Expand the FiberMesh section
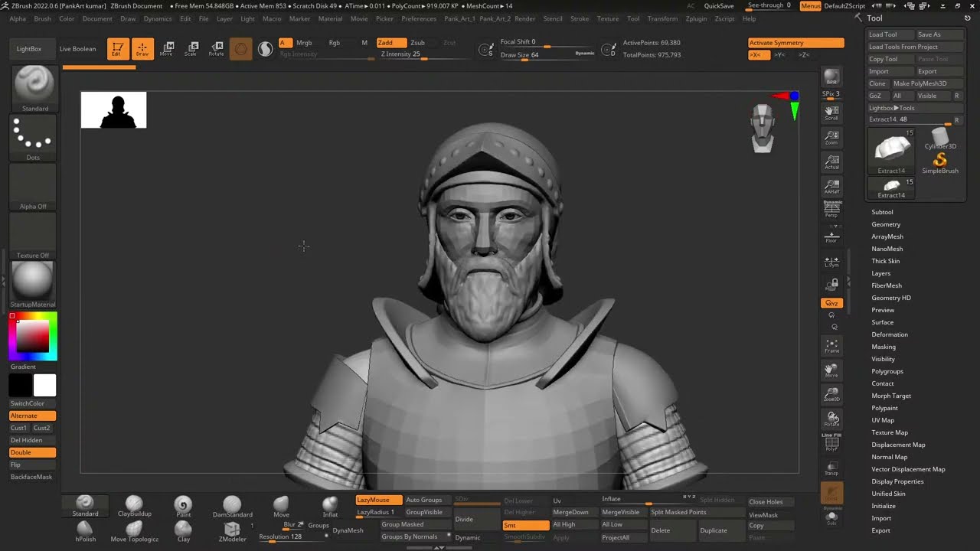 (887, 285)
